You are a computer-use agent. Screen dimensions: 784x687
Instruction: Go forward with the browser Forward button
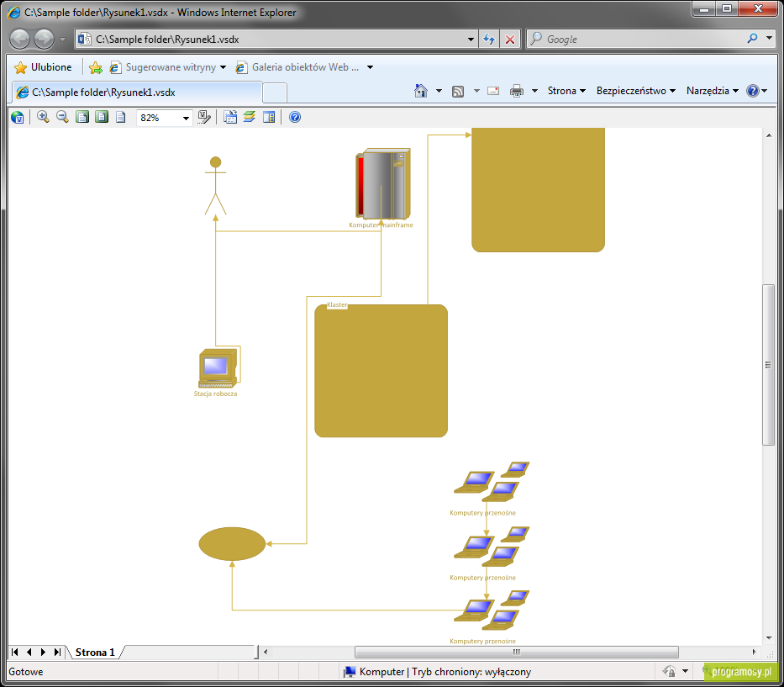click(x=44, y=39)
